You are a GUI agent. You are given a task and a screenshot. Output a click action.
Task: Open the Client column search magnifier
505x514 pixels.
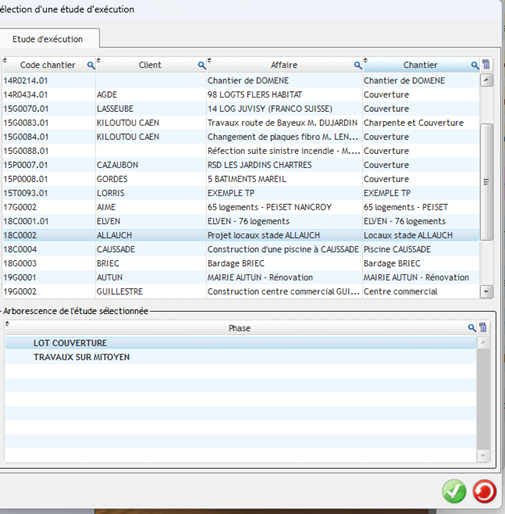pyautogui.click(x=202, y=65)
